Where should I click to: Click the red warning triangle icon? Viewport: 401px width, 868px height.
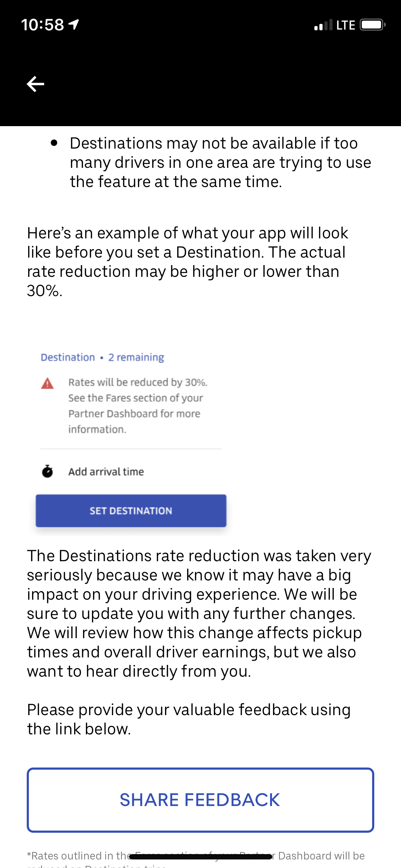coord(47,383)
